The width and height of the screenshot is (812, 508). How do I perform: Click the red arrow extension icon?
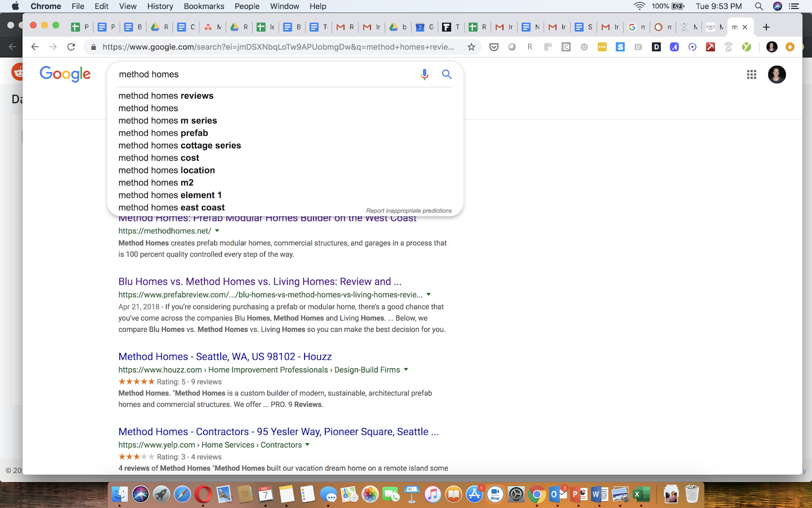point(710,47)
